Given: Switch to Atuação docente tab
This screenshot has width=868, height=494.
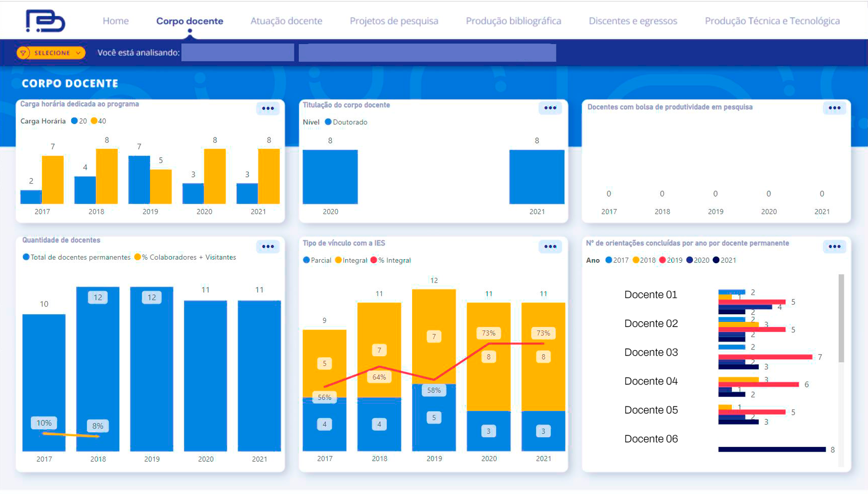Looking at the screenshot, I should tap(286, 21).
